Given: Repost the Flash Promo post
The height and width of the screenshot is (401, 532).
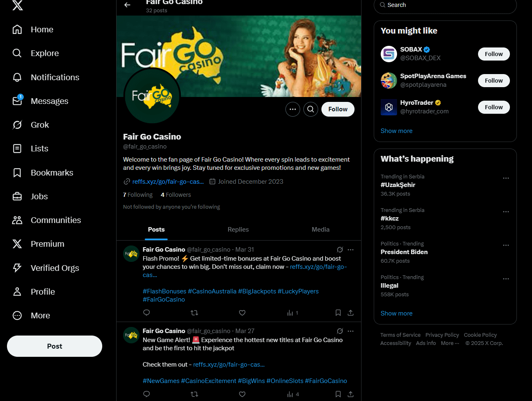Looking at the screenshot, I should [195, 313].
